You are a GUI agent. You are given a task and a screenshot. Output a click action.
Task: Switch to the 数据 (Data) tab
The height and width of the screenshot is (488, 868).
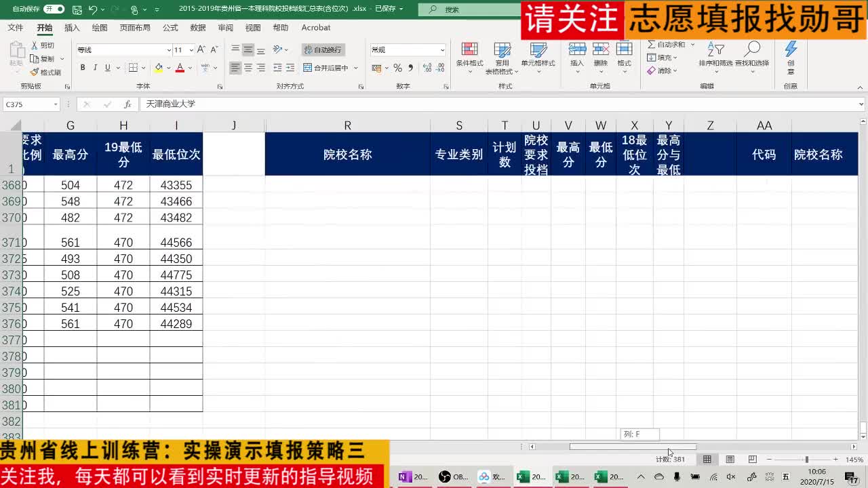[x=198, y=28]
